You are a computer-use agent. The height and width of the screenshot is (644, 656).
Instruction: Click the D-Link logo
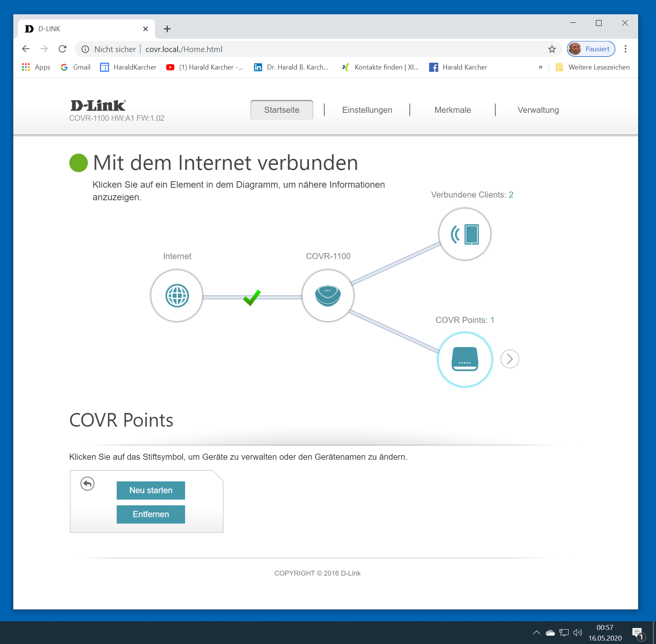point(98,105)
